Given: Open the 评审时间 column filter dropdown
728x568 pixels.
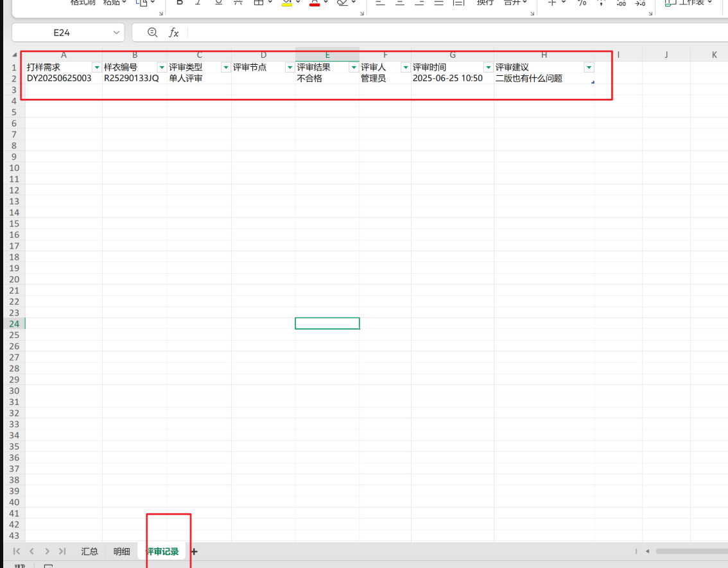Looking at the screenshot, I should [488, 67].
